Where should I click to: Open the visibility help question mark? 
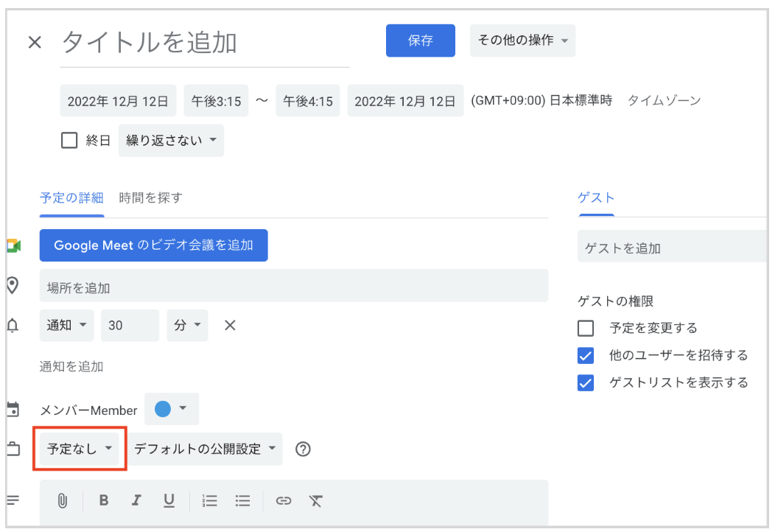[302, 449]
